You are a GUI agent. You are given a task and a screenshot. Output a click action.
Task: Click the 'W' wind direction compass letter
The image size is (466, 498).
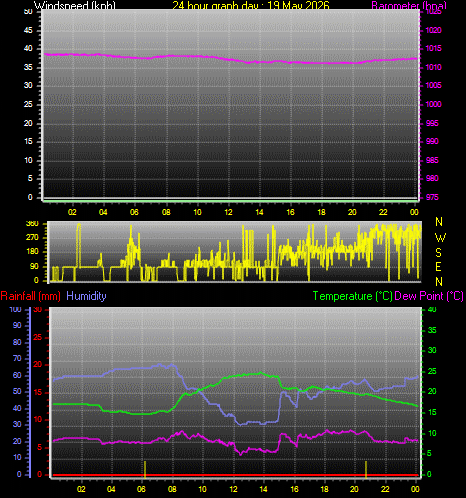(x=440, y=238)
